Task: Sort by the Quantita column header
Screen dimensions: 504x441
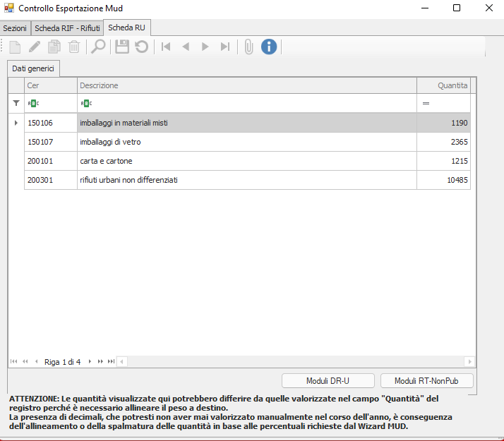Action: (x=445, y=85)
